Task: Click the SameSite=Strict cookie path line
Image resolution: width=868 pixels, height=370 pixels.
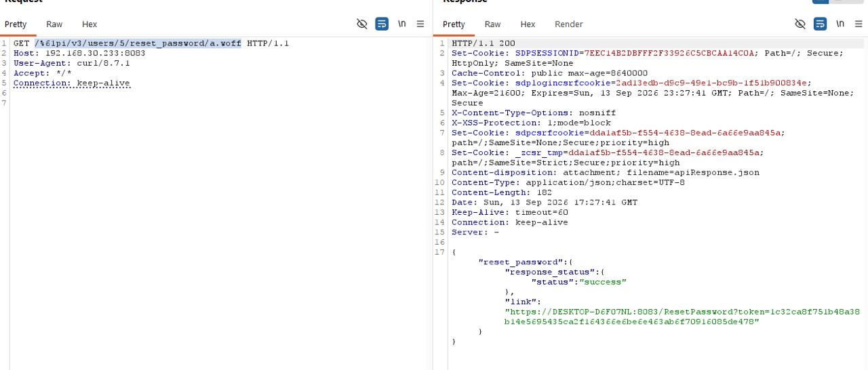Action: pyautogui.click(x=566, y=163)
